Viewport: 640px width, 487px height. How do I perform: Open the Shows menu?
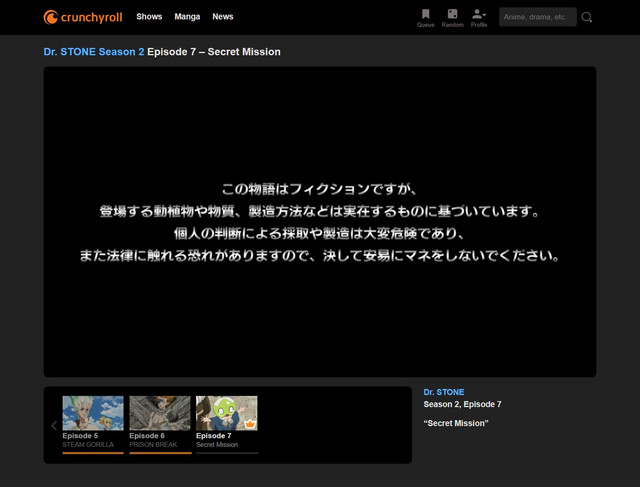pyautogui.click(x=149, y=17)
